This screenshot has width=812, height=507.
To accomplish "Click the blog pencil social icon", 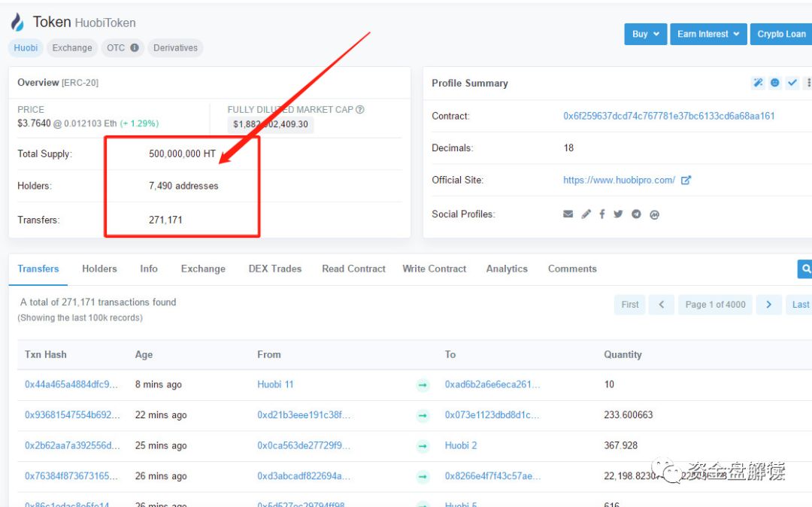I will pyautogui.click(x=586, y=214).
